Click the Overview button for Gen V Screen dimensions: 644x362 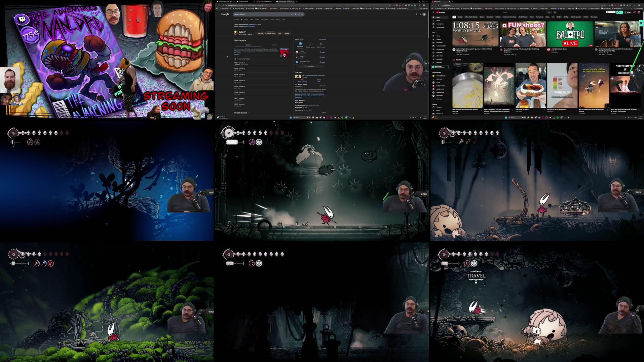point(261,33)
